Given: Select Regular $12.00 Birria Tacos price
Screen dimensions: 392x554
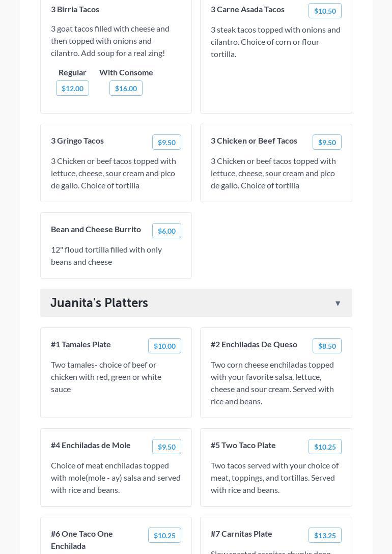Looking at the screenshot, I should [x=72, y=88].
